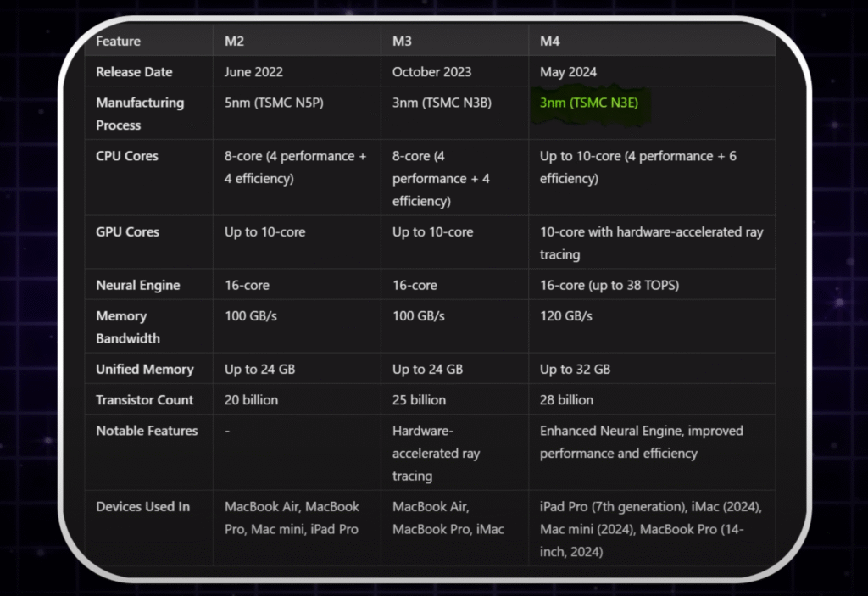
Task: Select the Notable Features row label
Action: (x=147, y=431)
